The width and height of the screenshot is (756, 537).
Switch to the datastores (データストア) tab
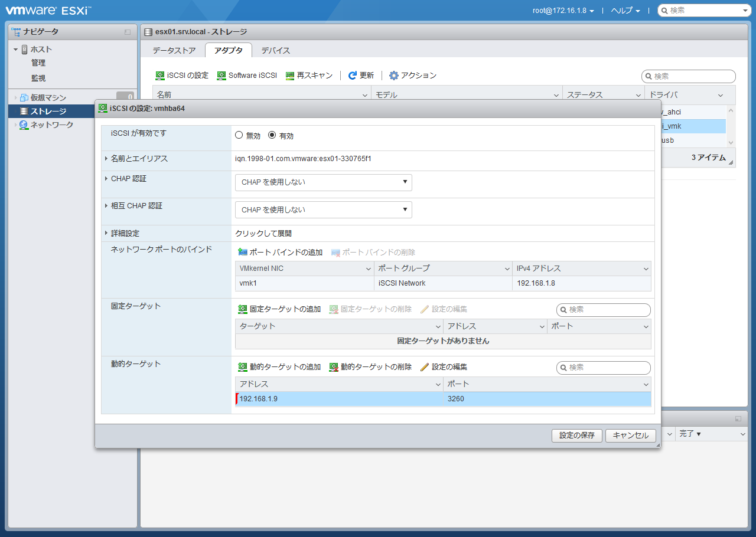tap(174, 51)
